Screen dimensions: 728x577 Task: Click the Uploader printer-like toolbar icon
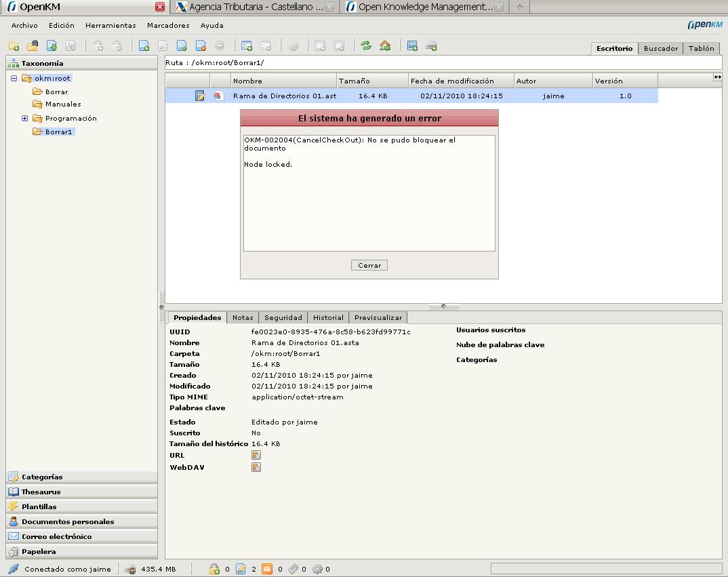(431, 45)
